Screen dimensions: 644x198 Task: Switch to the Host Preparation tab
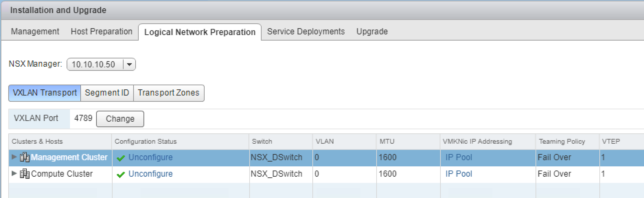[x=101, y=32]
